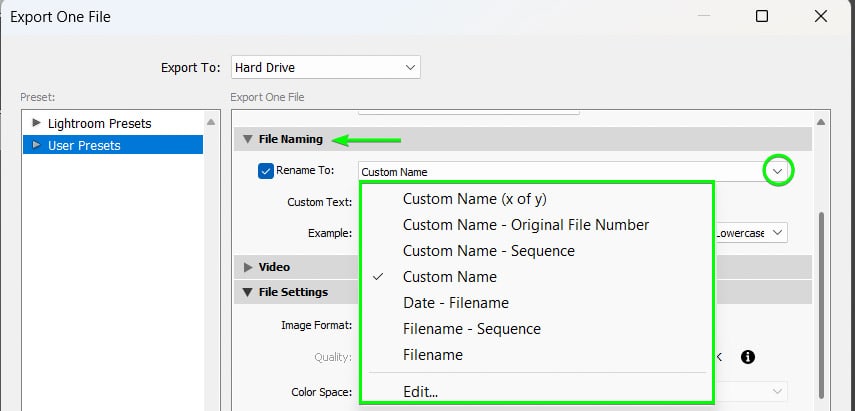This screenshot has height=411, width=855.
Task: Click the info icon beside Quality
Action: (x=747, y=357)
